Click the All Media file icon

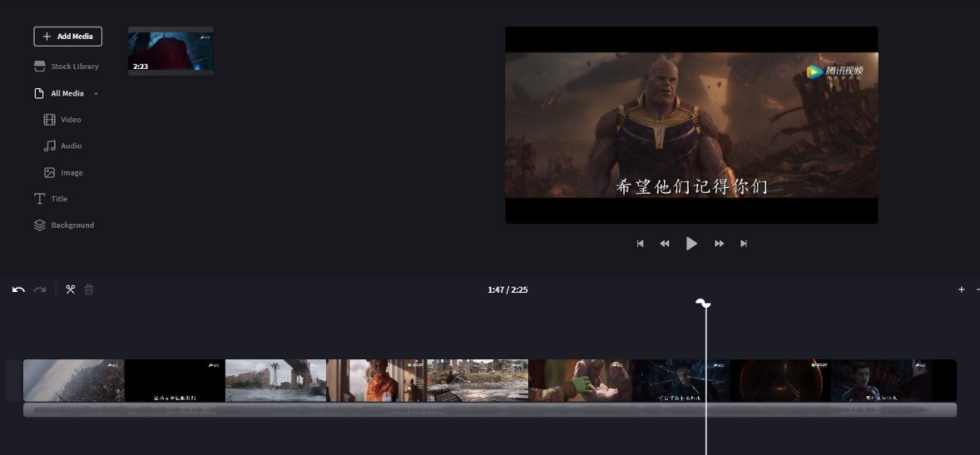coord(39,93)
